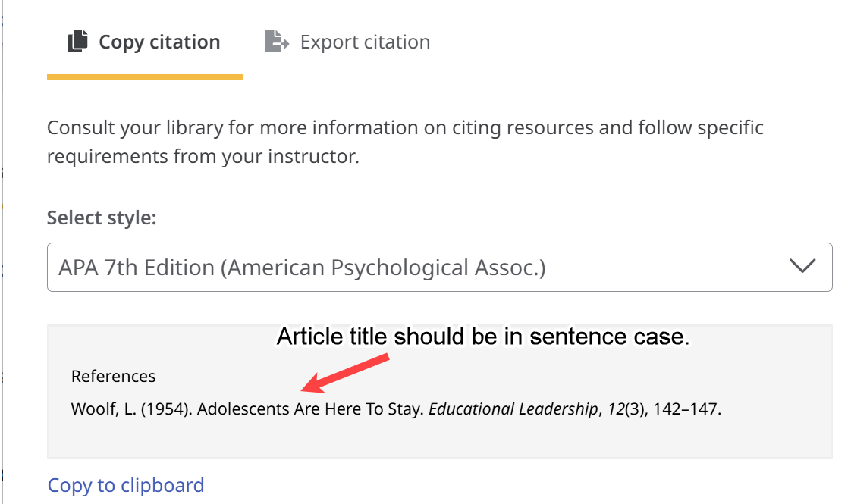Activate Copy to clipboard below the citation
This screenshot has width=851, height=504.
tap(126, 485)
